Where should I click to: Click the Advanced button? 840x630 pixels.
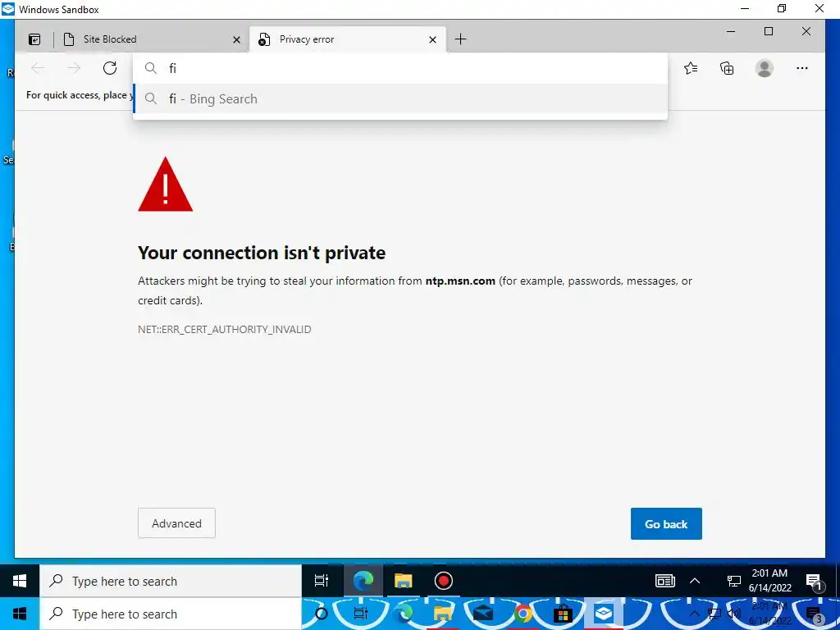coord(177,523)
